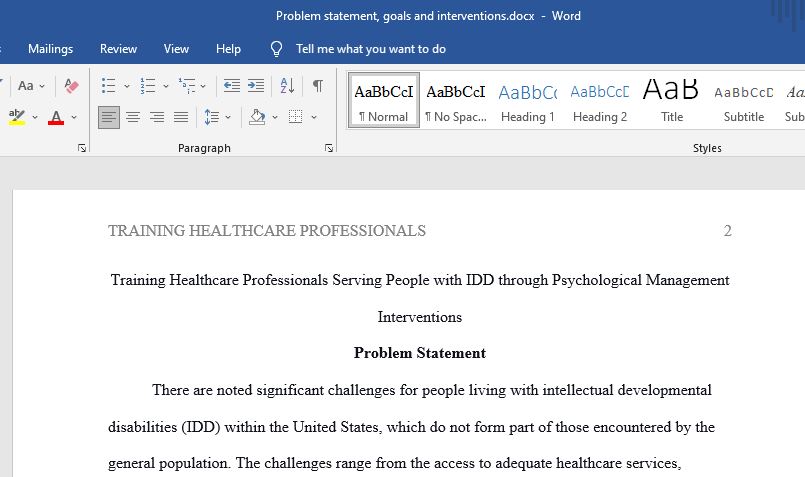805x477 pixels.
Task: Expand the numbering library dropdown
Action: pyautogui.click(x=166, y=86)
